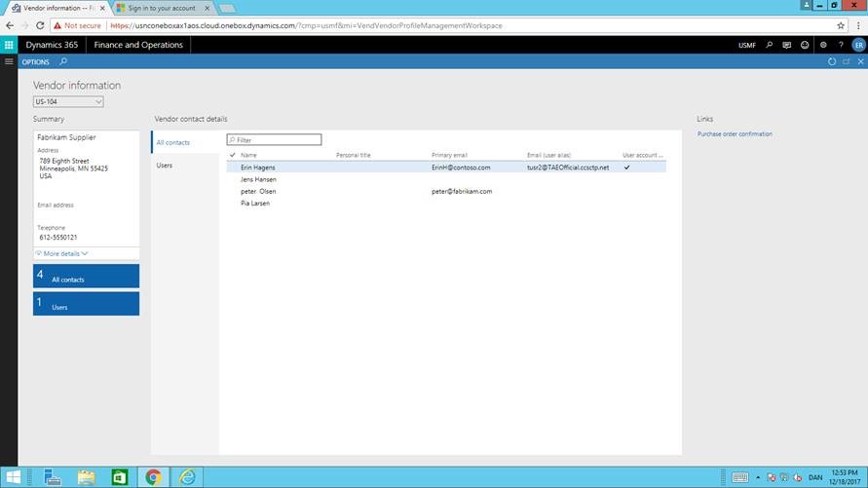Click the 4 All contacts tile
This screenshot has height=488, width=868.
click(86, 276)
